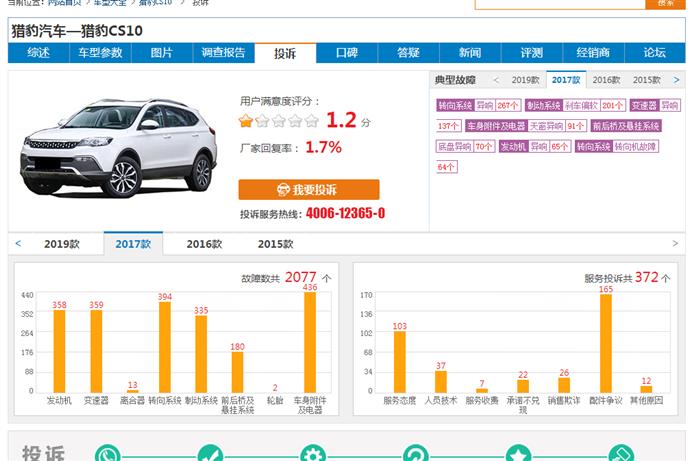The width and height of the screenshot is (700, 461).
Task: Click next arrow in 典型故障 panel
Action: pos(676,80)
